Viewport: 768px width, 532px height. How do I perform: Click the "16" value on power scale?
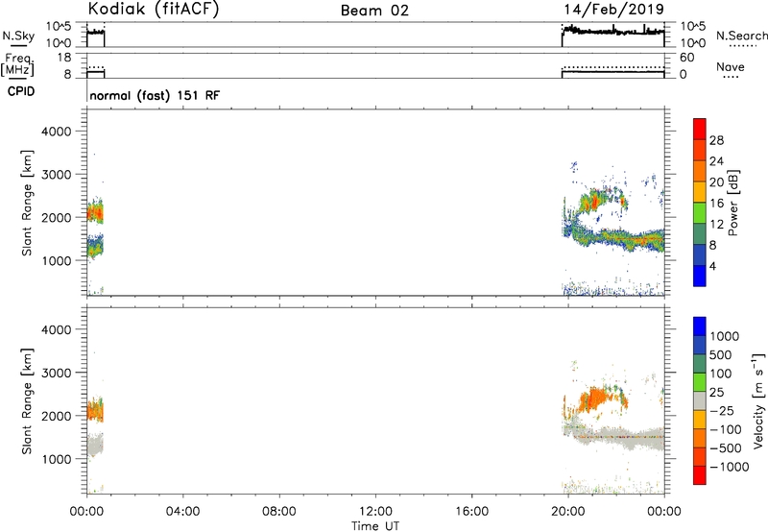coord(716,204)
